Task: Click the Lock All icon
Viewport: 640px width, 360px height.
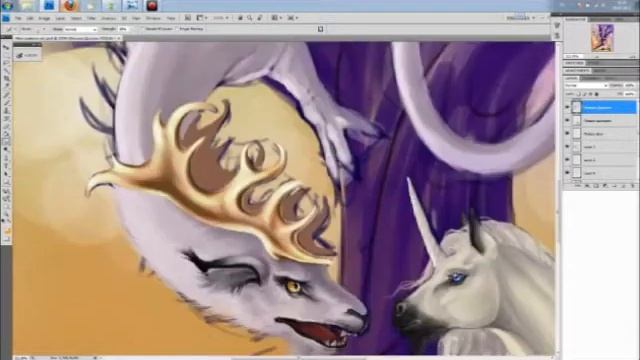Action: tap(597, 94)
